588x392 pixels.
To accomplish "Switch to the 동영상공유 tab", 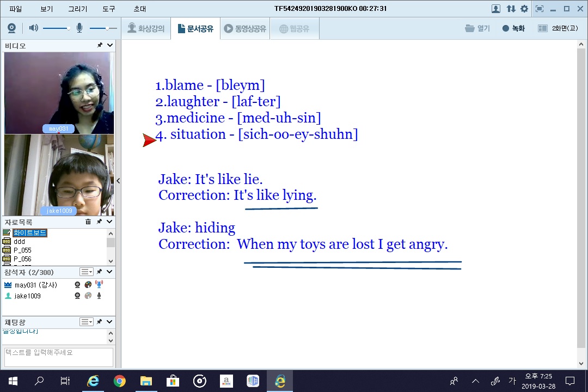I will tap(245, 29).
